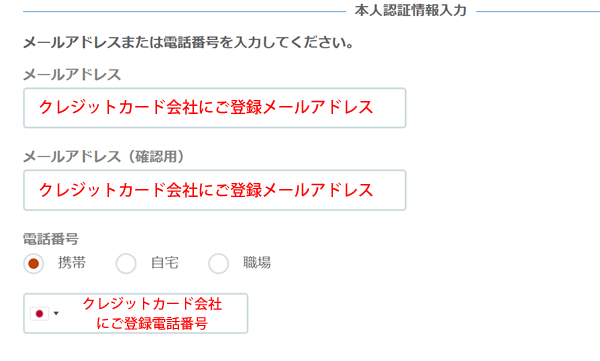
Task: Click the Japan flag icon
Action: pos(39,314)
